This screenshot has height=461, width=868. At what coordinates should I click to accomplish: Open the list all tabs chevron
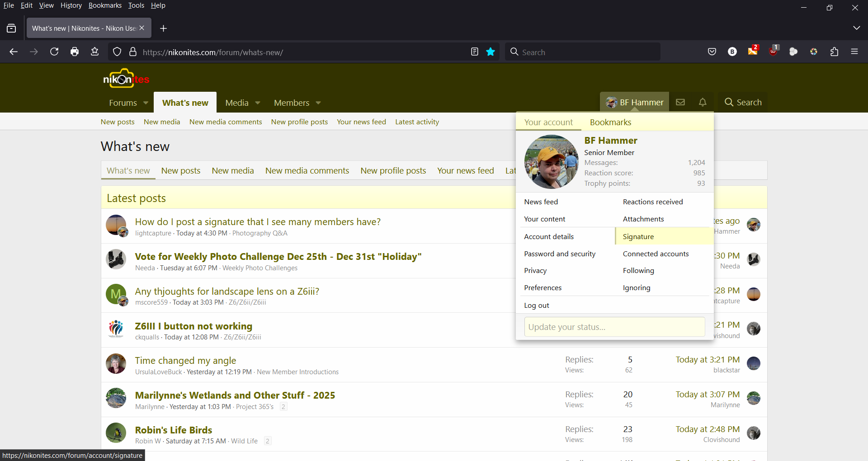click(x=856, y=28)
